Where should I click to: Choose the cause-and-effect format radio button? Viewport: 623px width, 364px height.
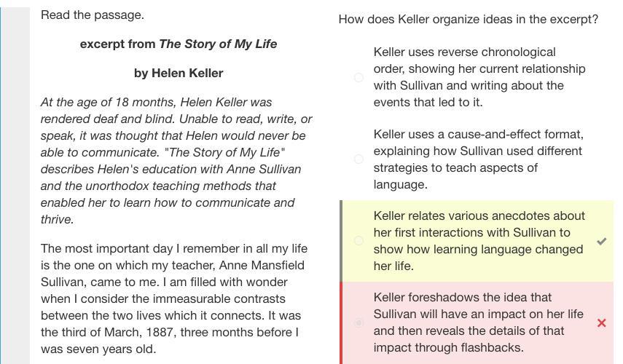pyautogui.click(x=358, y=159)
